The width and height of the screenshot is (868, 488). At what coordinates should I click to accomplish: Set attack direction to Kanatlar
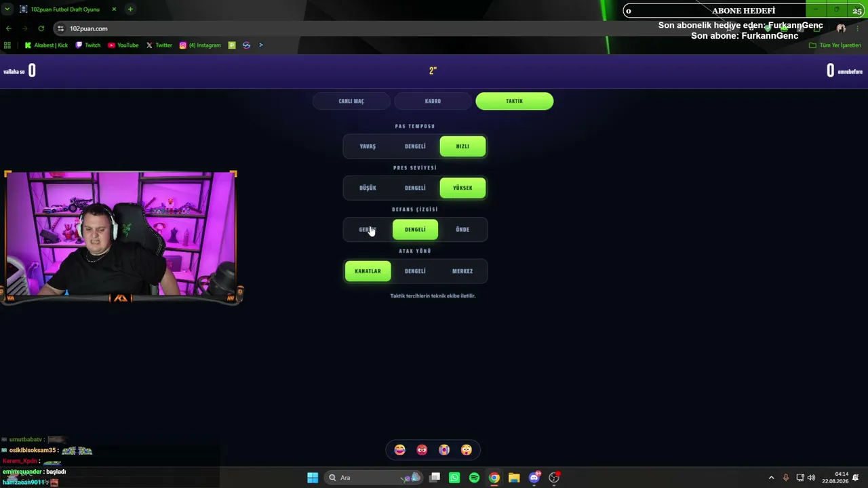pos(368,271)
